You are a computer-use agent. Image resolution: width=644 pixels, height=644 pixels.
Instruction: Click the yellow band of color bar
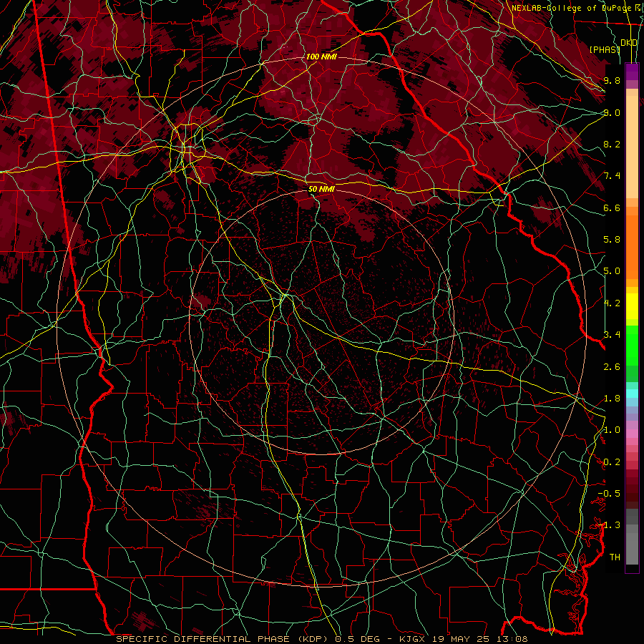632,306
